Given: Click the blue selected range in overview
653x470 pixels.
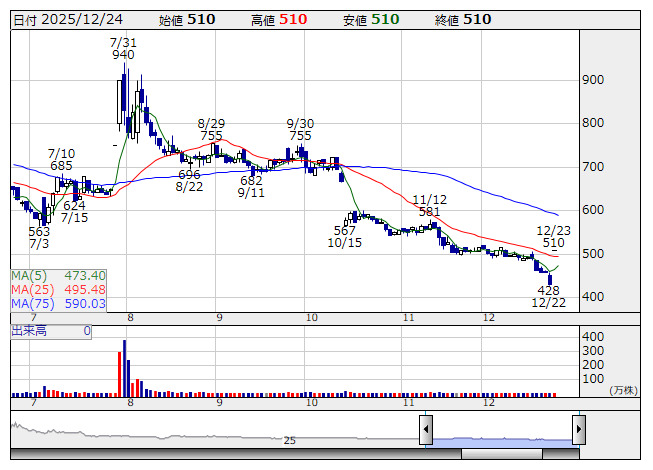Looking at the screenshot, I should (501, 439).
